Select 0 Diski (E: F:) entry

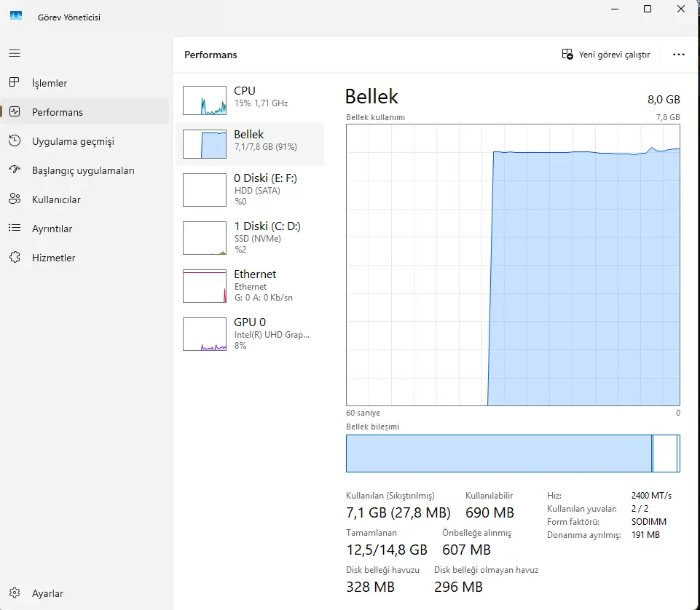coord(250,190)
